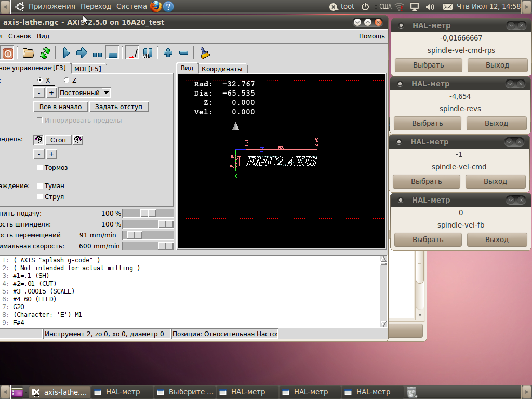Viewport: 532px width, 399px height.
Task: Adjust the feed override slider
Action: [148, 214]
